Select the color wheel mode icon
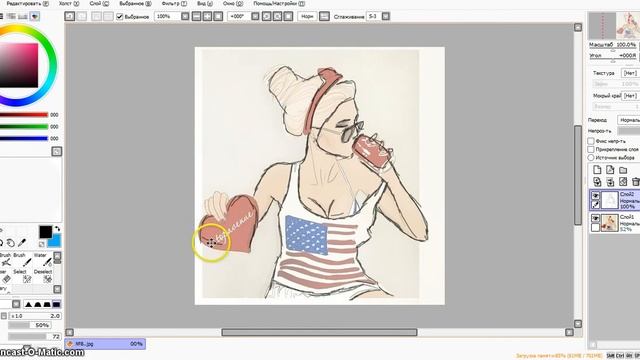The image size is (640, 360). 35,16
